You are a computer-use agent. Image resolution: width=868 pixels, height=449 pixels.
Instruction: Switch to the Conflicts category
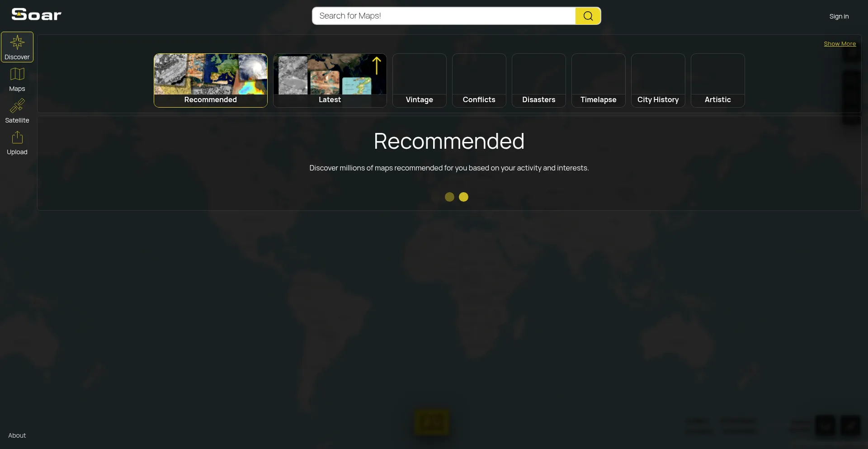[x=479, y=80]
